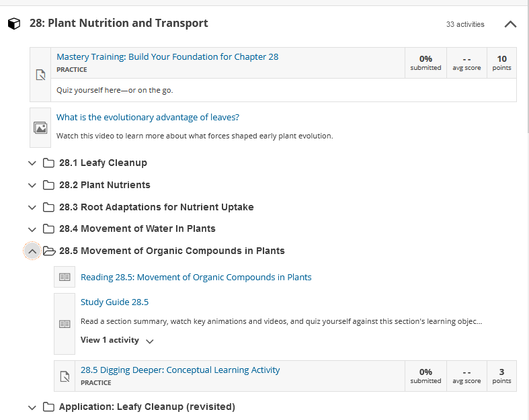Collapse the chapter 28 section with top chevron

(x=510, y=24)
